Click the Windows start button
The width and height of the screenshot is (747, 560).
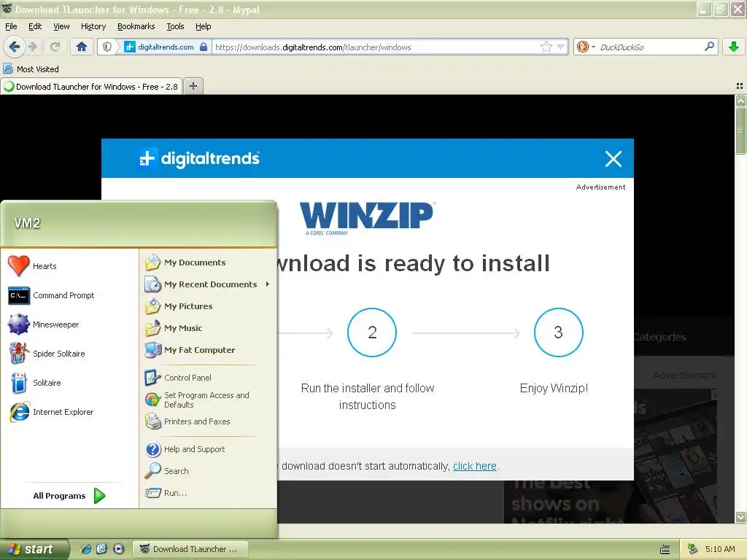point(34,549)
